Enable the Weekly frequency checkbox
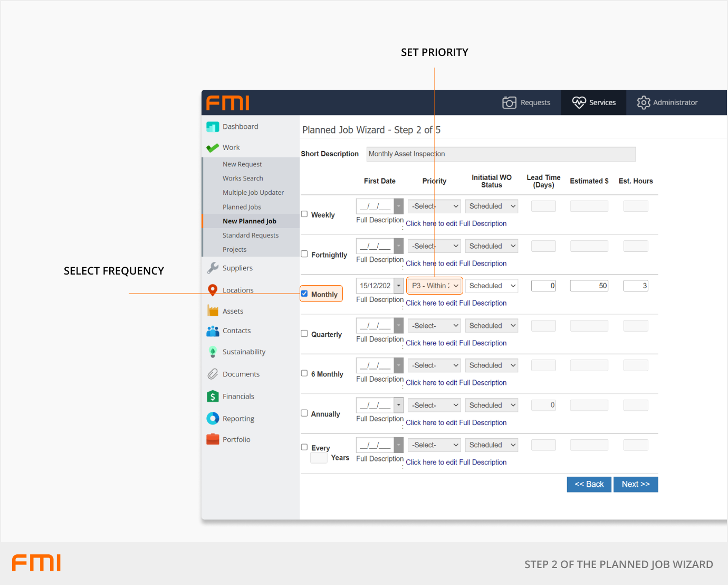728x585 pixels. tap(304, 214)
